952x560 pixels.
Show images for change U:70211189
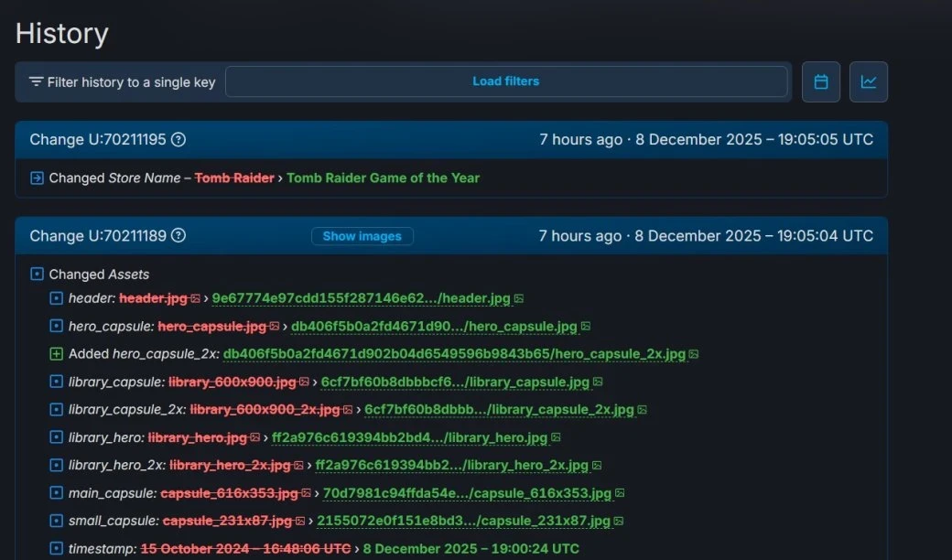(x=362, y=236)
